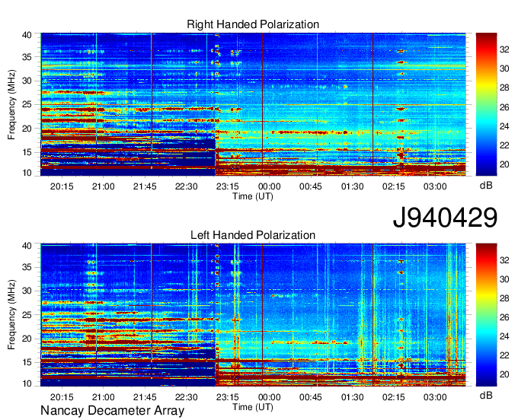Click the 25 MHz tick on Left Handed plot
This screenshot has width=518, height=420.
27,315
